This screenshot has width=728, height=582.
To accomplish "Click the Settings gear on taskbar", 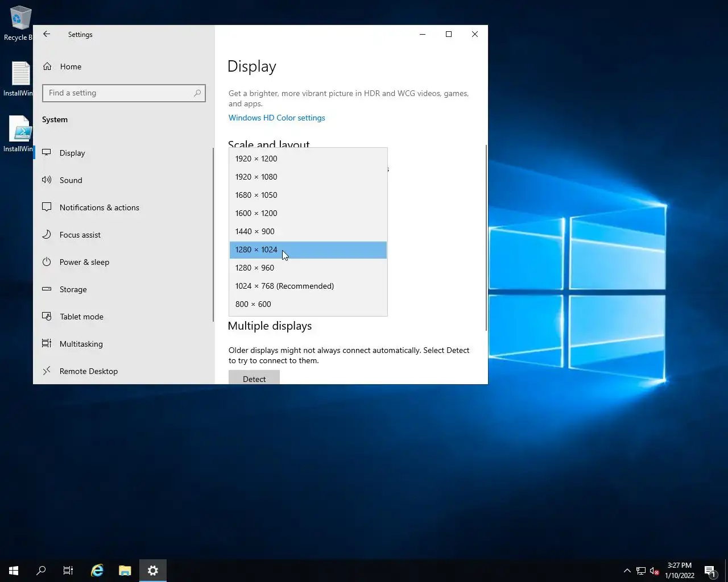I will pyautogui.click(x=153, y=571).
